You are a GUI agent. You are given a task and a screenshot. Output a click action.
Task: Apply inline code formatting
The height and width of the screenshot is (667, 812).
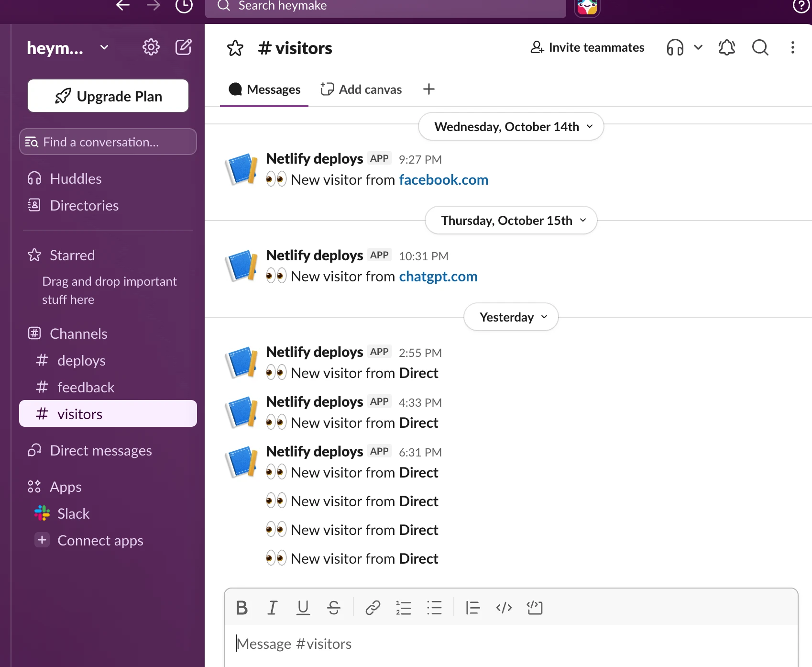pos(504,608)
